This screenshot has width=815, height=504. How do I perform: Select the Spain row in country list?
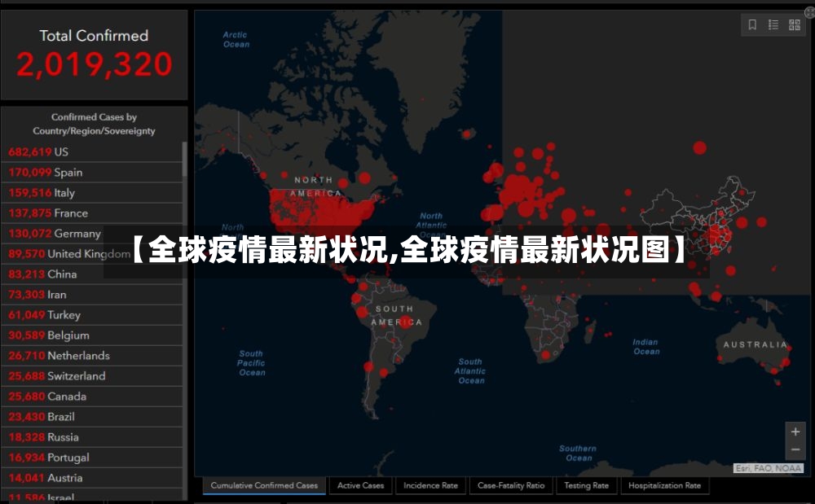coord(92,173)
